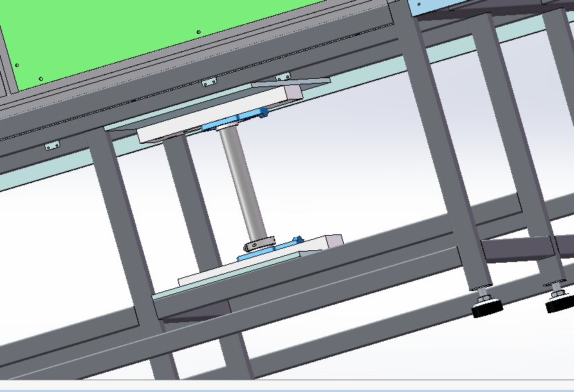Click the clamp collar ring on the column
This screenshot has height=392, width=574.
pos(259,244)
